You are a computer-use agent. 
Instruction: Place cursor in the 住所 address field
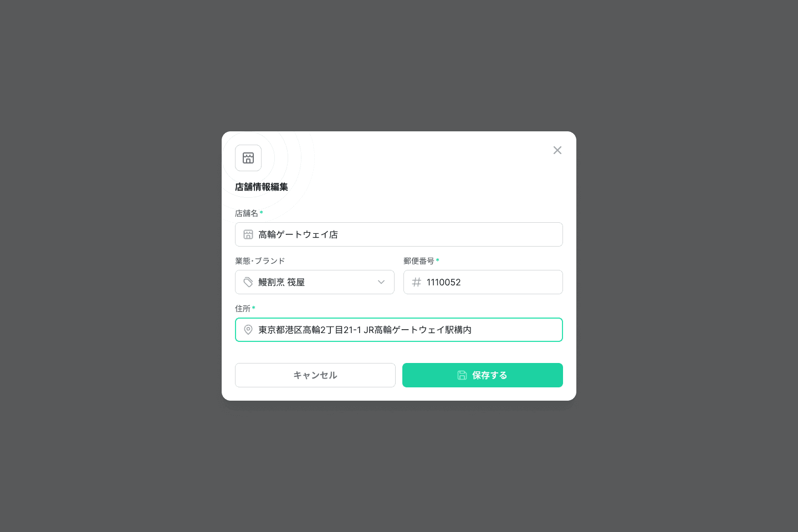point(399,330)
